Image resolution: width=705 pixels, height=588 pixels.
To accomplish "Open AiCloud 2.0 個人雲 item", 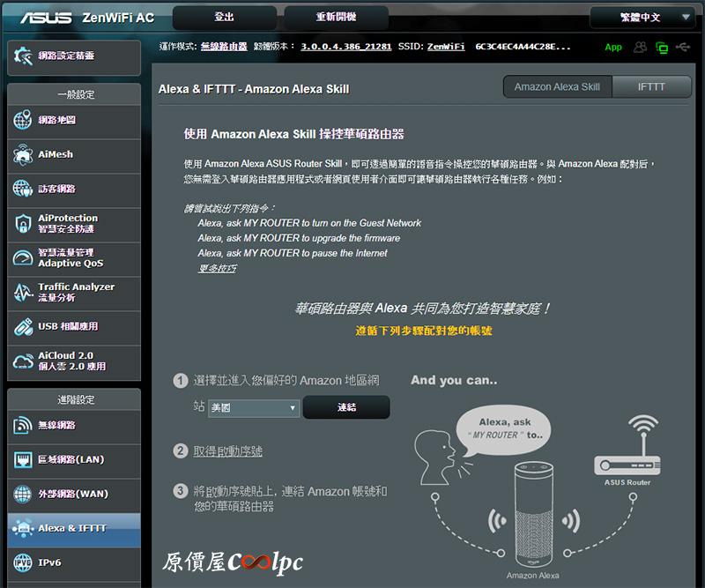I will point(74,361).
